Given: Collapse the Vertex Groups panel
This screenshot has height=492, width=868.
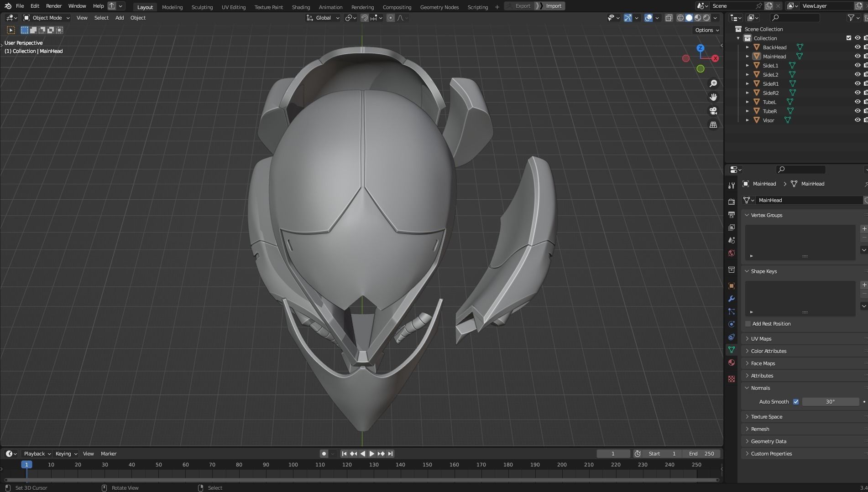Looking at the screenshot, I should point(766,215).
